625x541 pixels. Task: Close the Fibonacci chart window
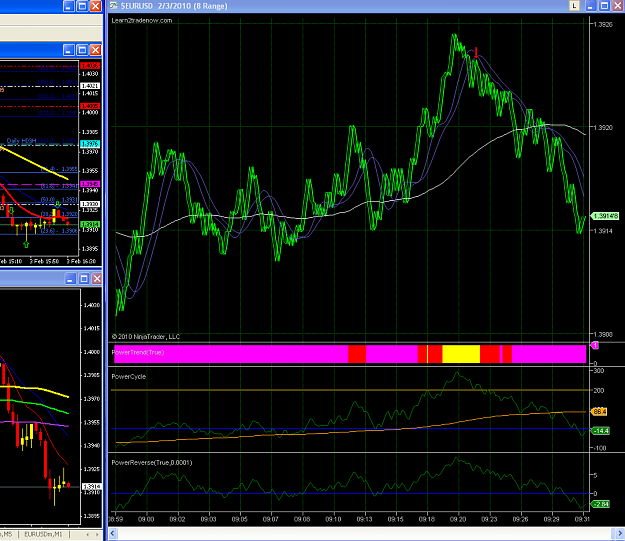click(95, 50)
